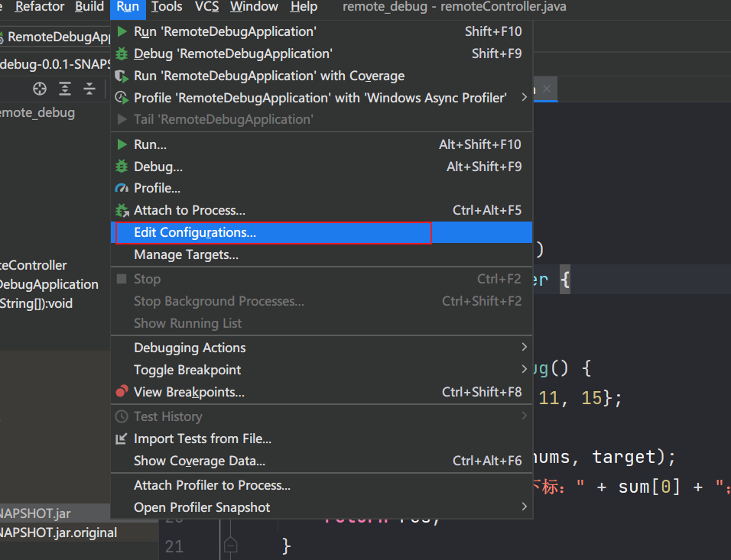Image resolution: width=731 pixels, height=560 pixels.
Task: Click the Collapse All icon in project panel
Action: click(89, 89)
